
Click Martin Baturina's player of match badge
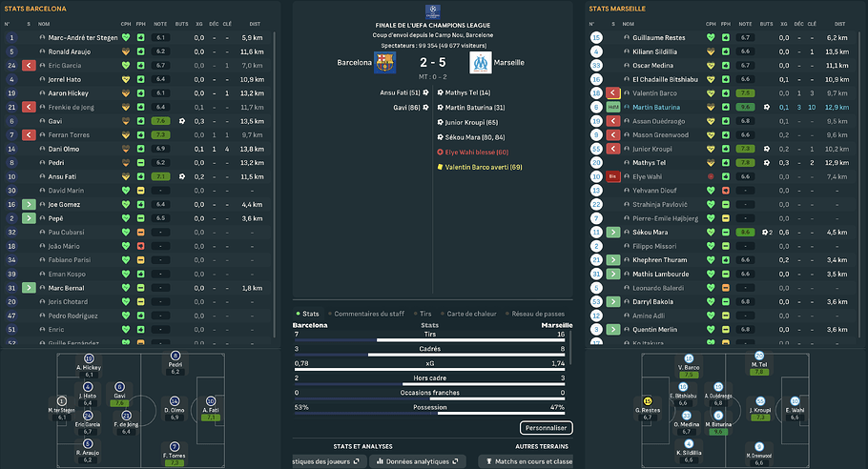click(612, 108)
